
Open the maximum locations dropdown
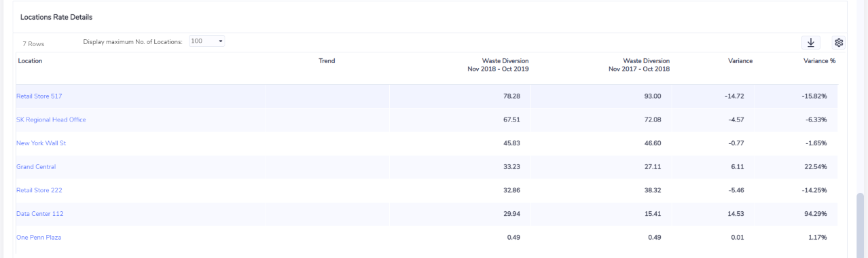click(x=207, y=41)
